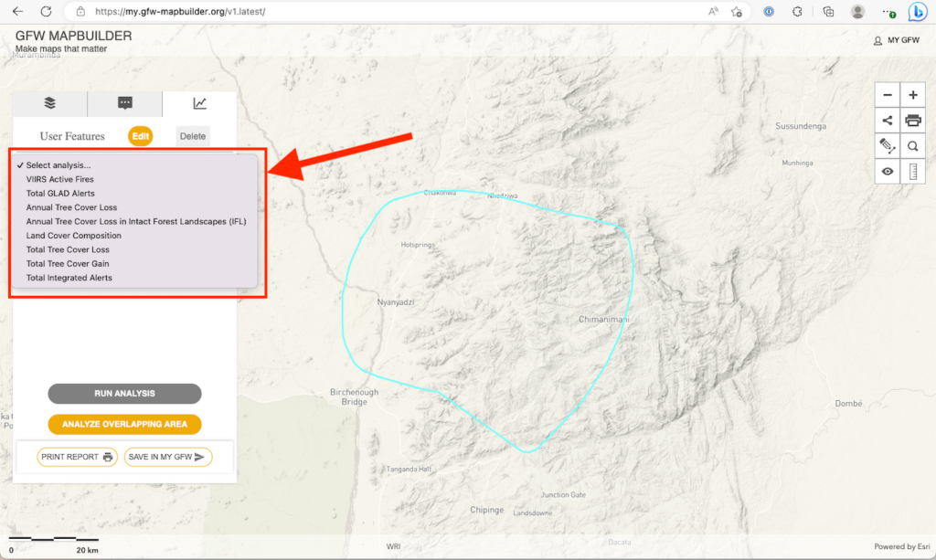Zoom in using the plus button
This screenshot has height=560, width=936.
pyautogui.click(x=913, y=94)
